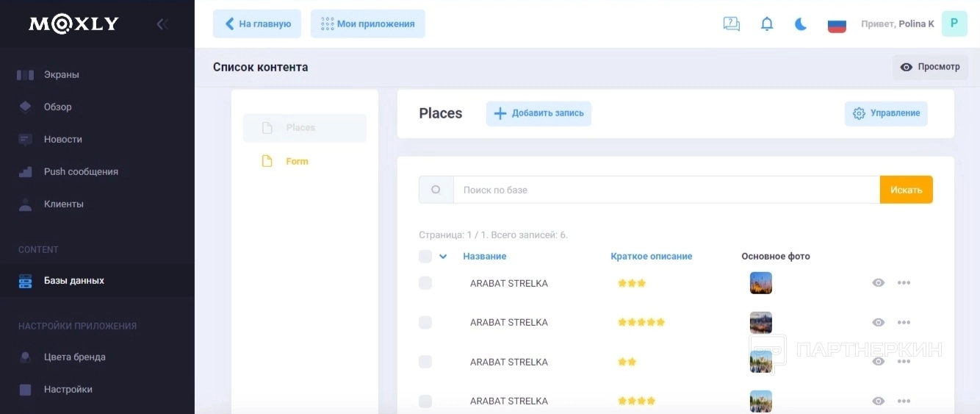Toggle dark mode moon icon
The image size is (980, 414).
(801, 24)
